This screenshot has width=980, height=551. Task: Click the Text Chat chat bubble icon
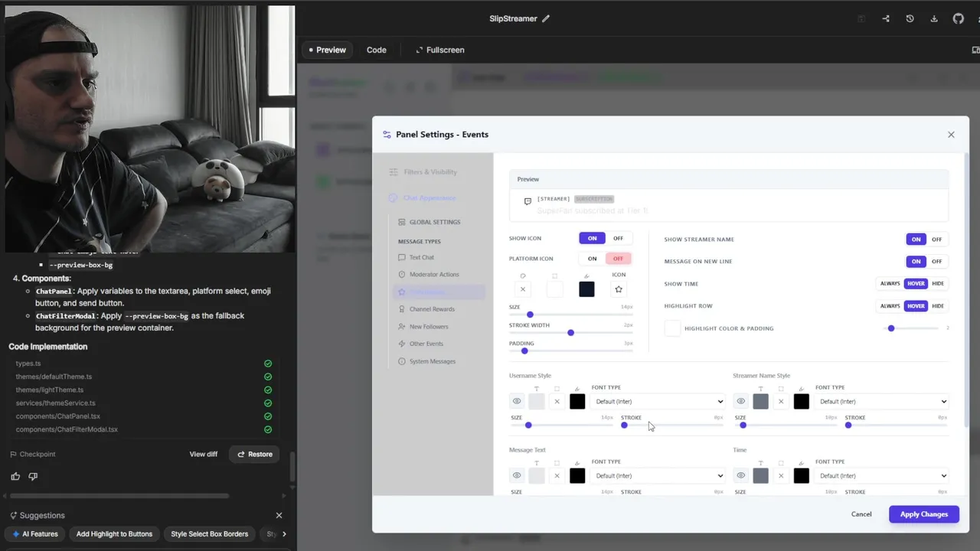pos(402,257)
